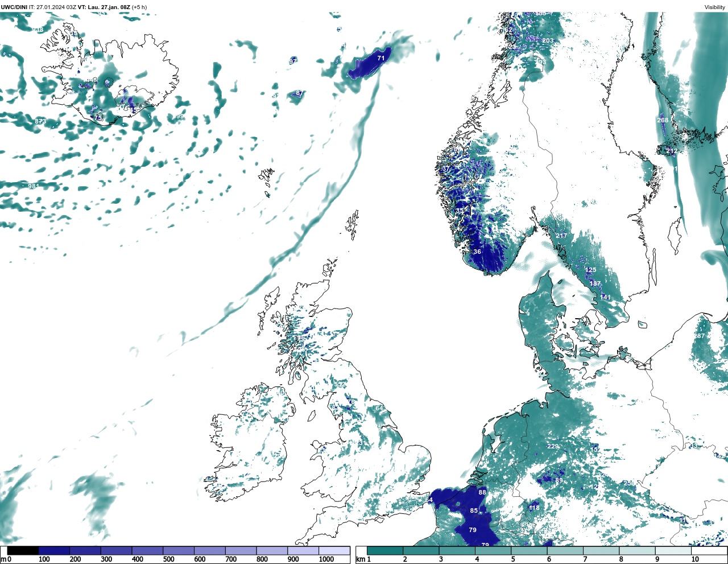Image resolution: width=728 pixels, height=564 pixels.
Task: Click the 8–9 km legend swatch
Action: click(x=636, y=550)
